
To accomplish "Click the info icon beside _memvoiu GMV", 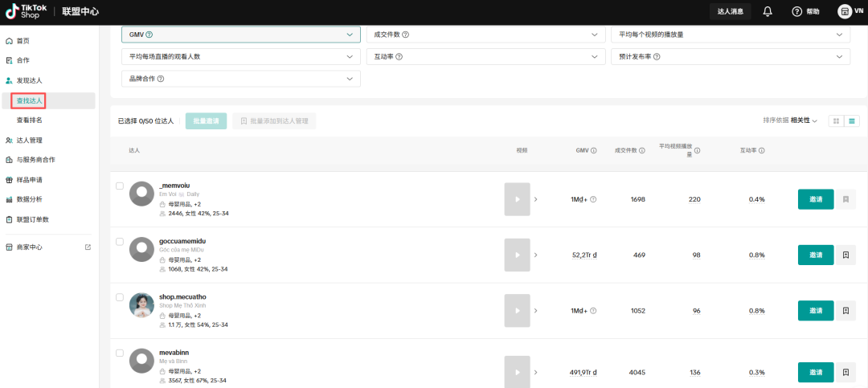I will [593, 199].
